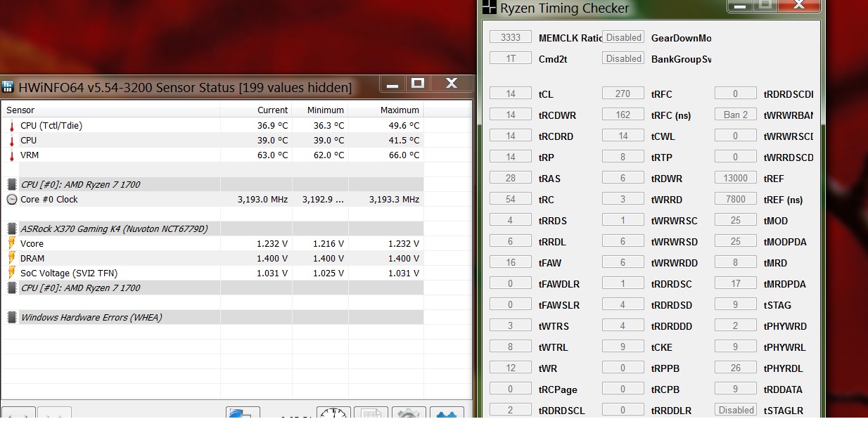Click the tRFC field showing 270
The height and width of the screenshot is (438, 868).
623,94
